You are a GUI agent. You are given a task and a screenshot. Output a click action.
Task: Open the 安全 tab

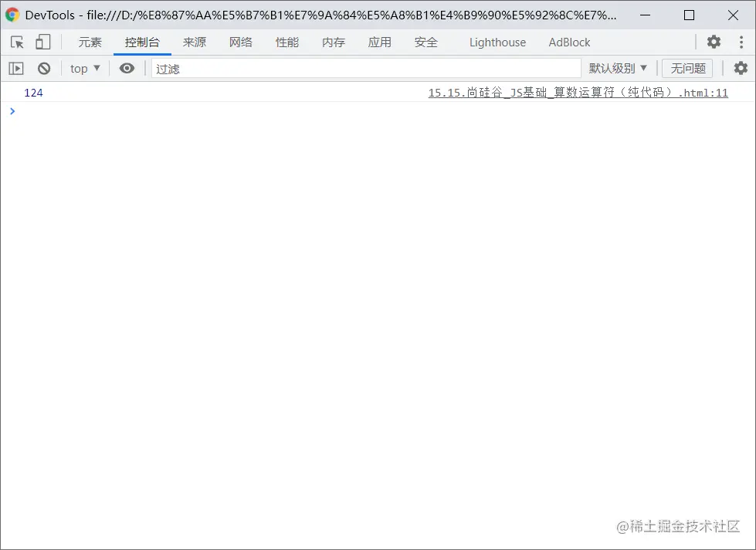coord(426,42)
